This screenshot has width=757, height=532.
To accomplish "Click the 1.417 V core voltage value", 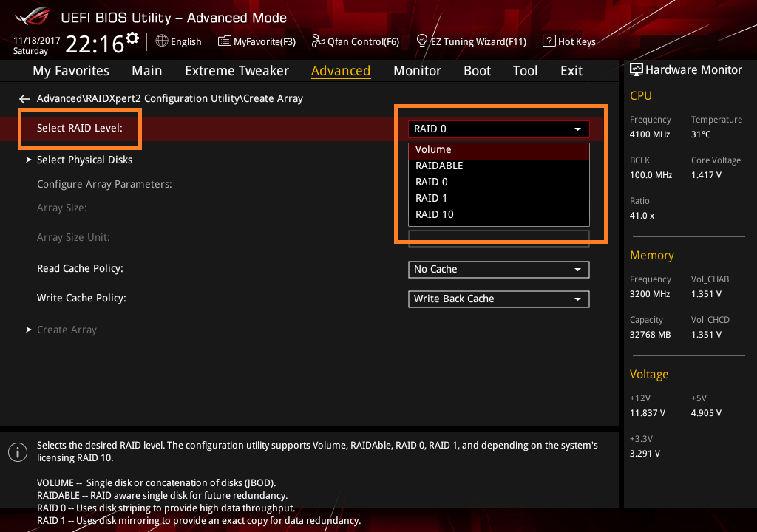I will 706,175.
